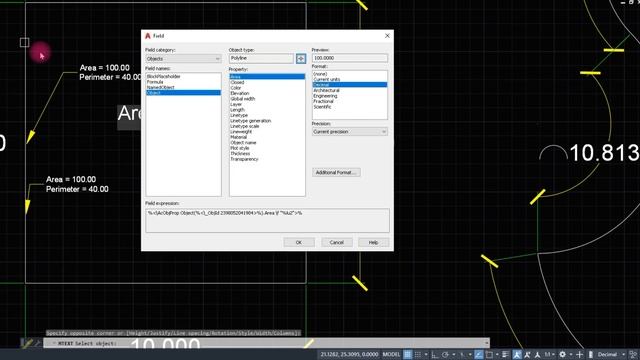Screen dimensions: 640x360
Task: Click the drawing units icon in status bar
Action: (x=590, y=354)
